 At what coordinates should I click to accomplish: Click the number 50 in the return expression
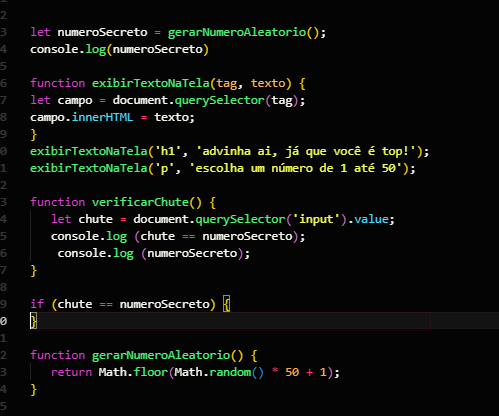click(x=292, y=372)
